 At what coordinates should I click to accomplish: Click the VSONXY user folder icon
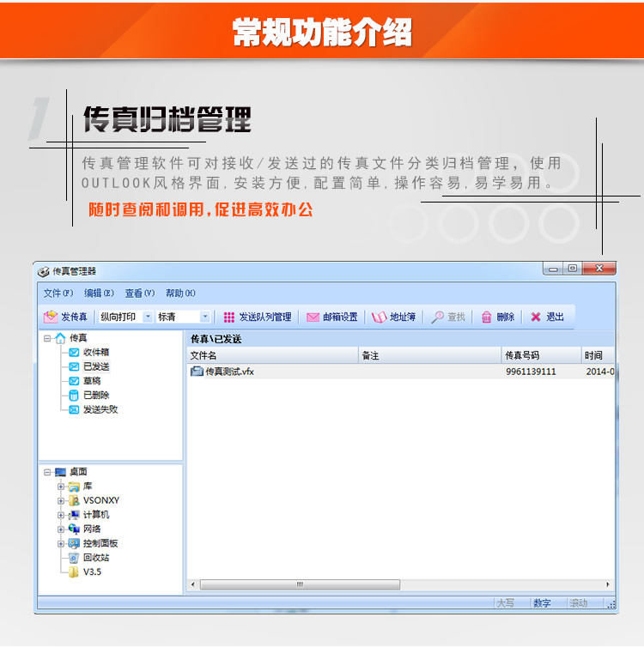74,500
